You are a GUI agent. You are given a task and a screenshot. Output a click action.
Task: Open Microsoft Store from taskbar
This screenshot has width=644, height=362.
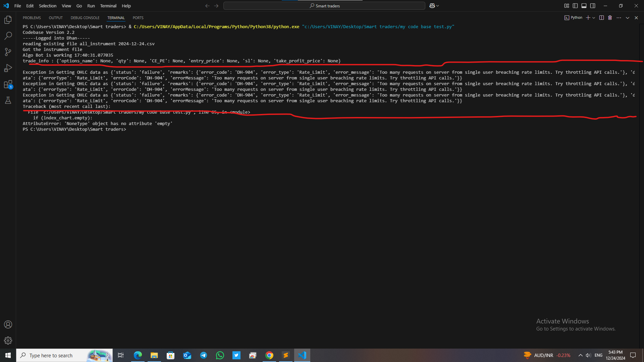171,355
